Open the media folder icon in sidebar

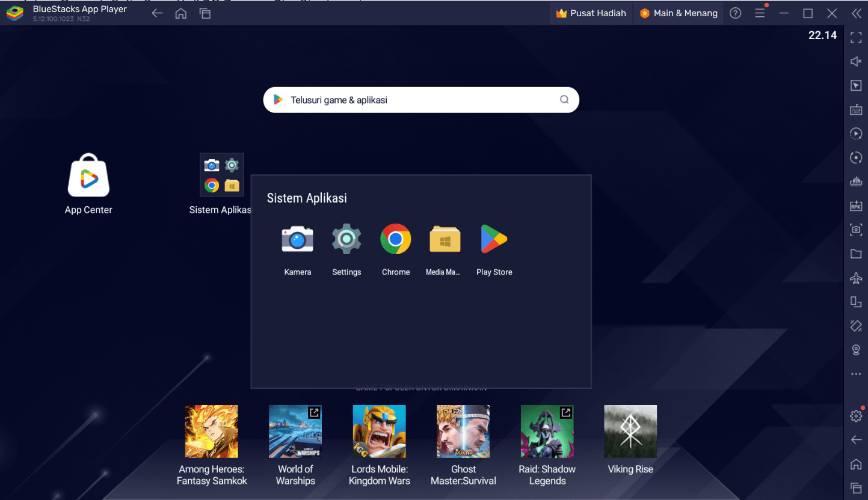point(856,254)
